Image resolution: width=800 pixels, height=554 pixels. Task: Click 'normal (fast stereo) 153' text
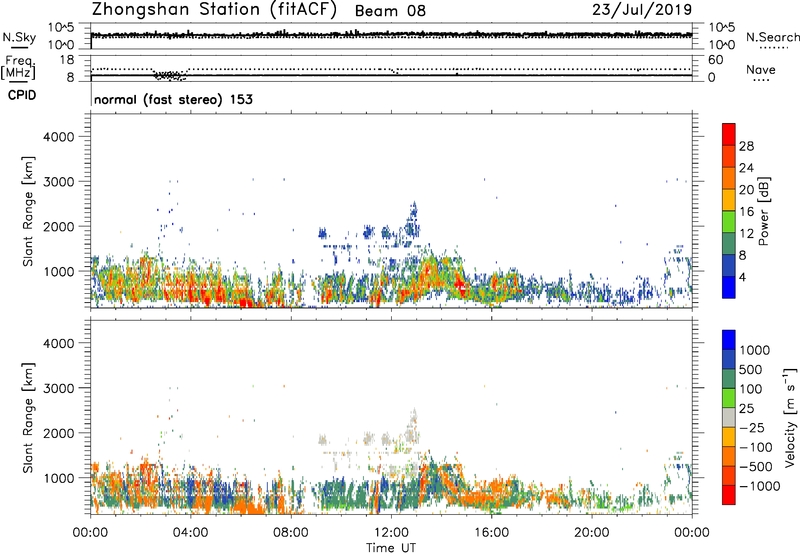pos(173,99)
